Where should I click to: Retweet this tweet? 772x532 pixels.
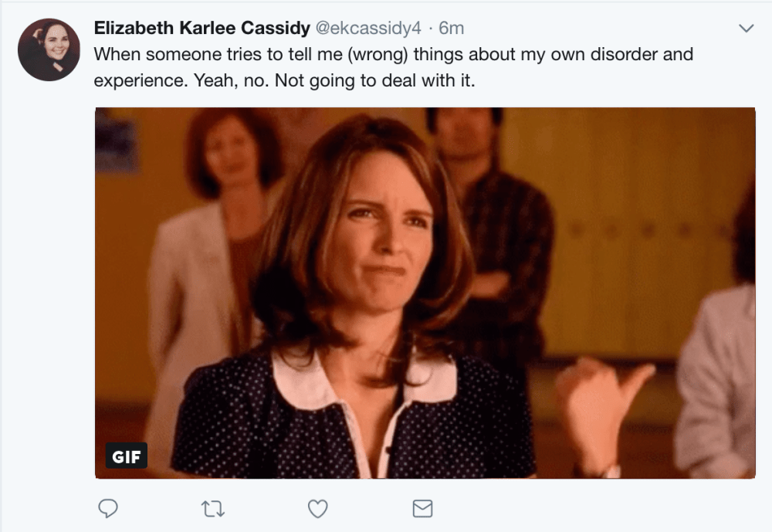211,508
